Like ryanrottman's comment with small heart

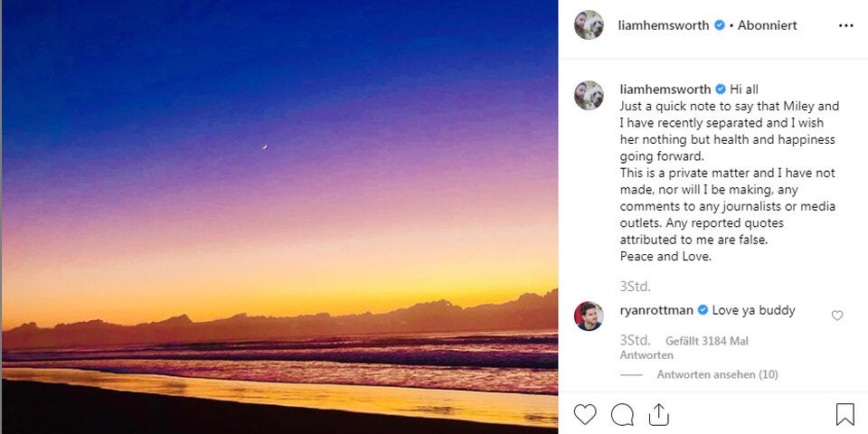[836, 316]
